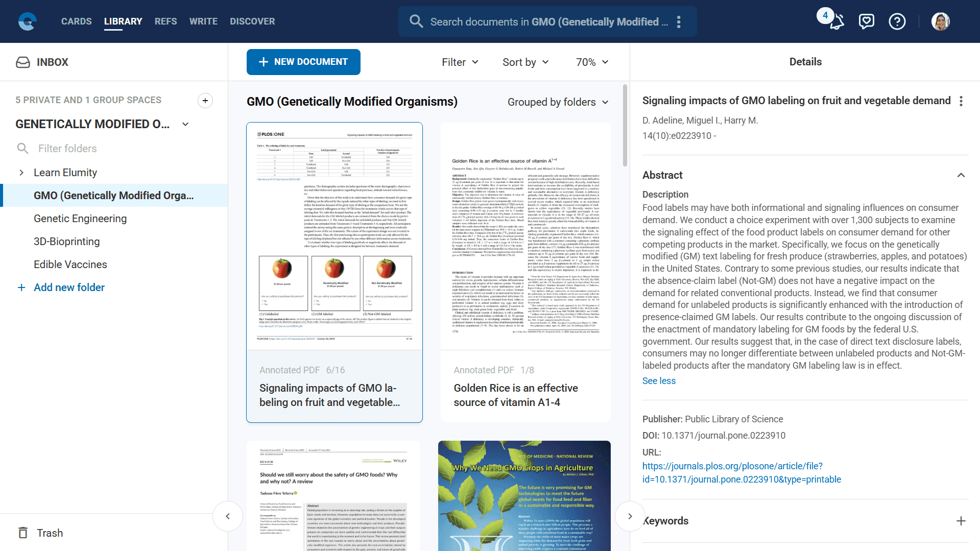
Task: Click the Elumity logo home icon
Action: click(x=28, y=21)
